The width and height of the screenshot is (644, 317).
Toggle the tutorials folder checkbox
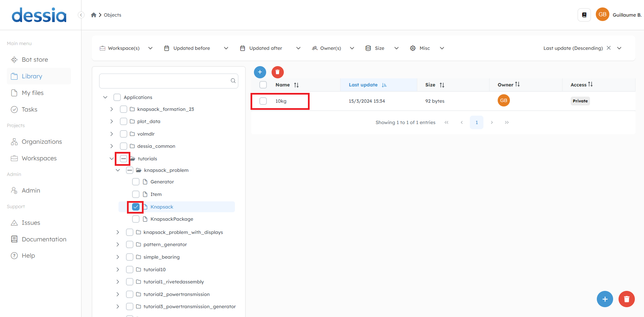pos(124,159)
